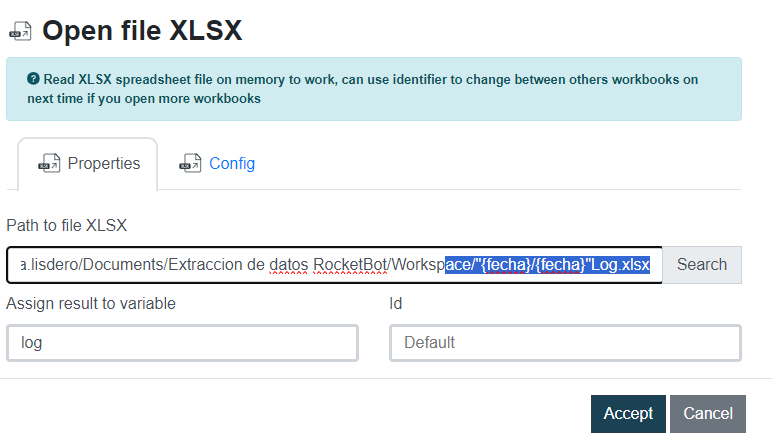
Task: Click the Id field with Default placeholder
Action: click(565, 343)
